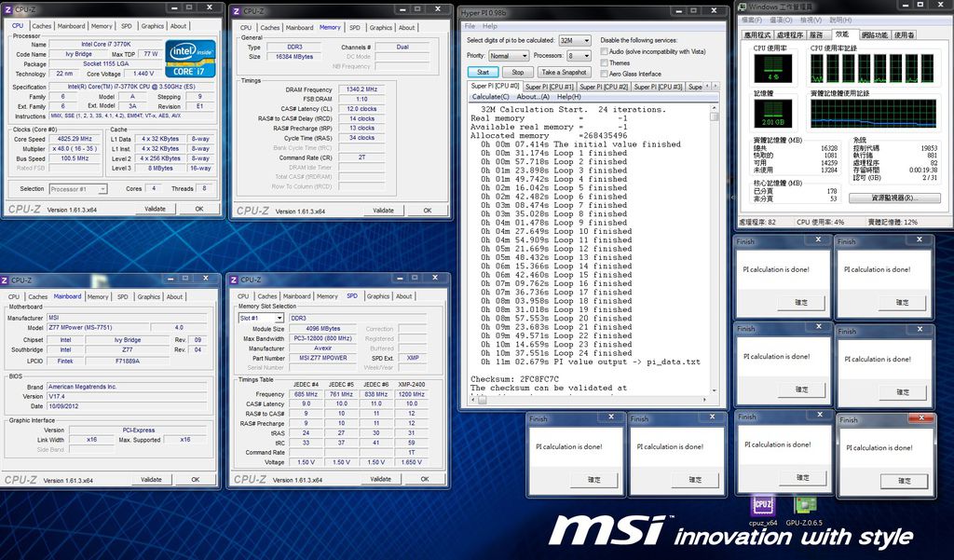Click OK in the CPU-Z window showing DRAM Frequency

point(427,211)
